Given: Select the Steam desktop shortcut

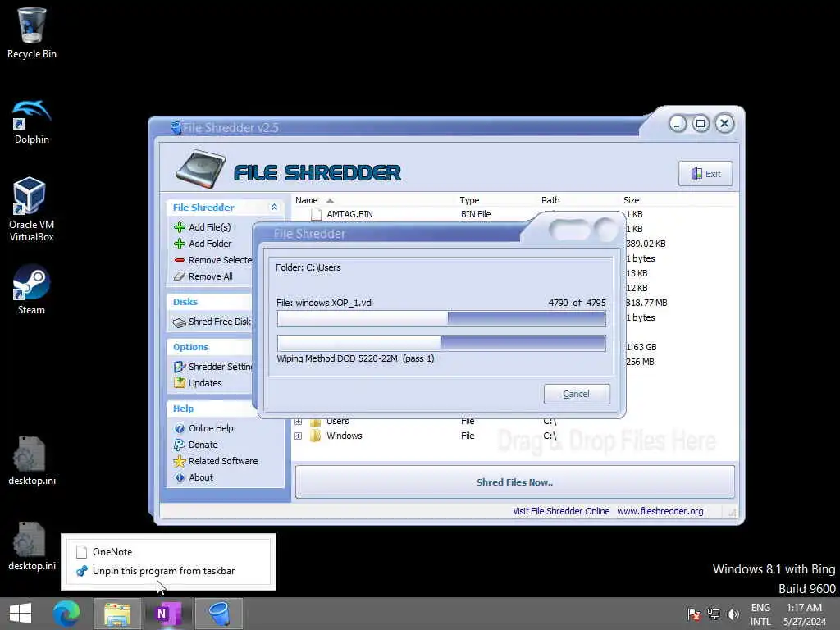Looking at the screenshot, I should (x=31, y=290).
